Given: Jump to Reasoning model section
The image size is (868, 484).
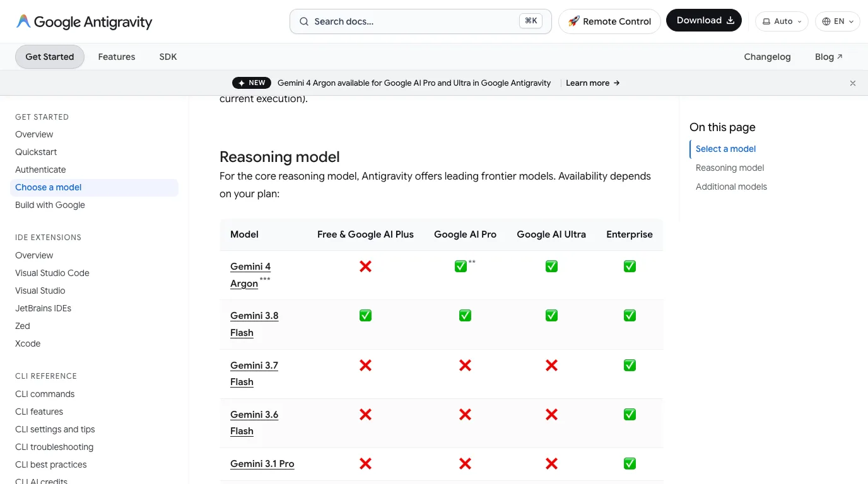Looking at the screenshot, I should 730,168.
